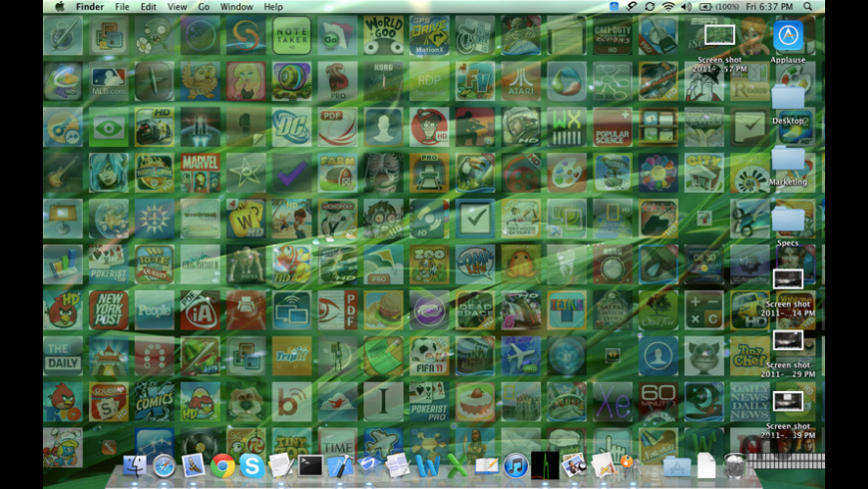Open the Finder menu

pos(90,7)
